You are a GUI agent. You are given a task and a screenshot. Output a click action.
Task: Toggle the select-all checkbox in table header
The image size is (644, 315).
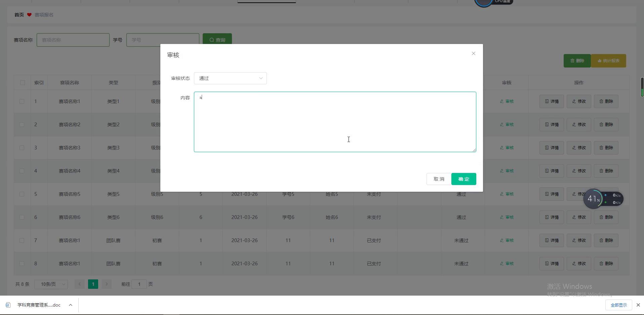(23, 83)
